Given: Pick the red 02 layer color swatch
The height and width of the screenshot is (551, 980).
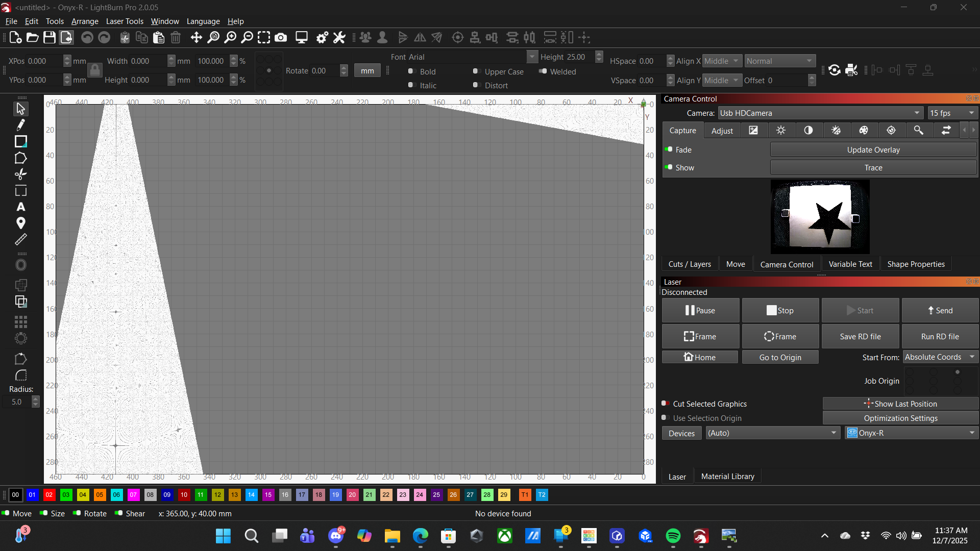Looking at the screenshot, I should (x=49, y=495).
